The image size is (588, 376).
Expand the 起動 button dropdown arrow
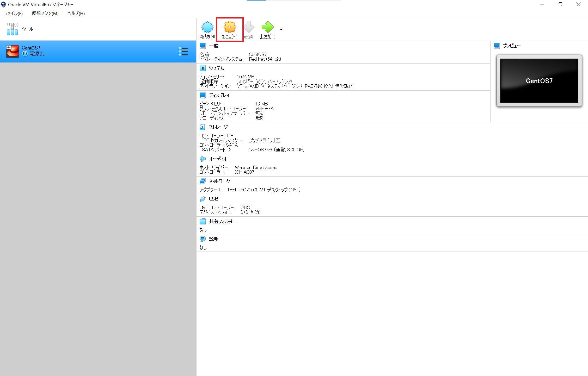[281, 29]
